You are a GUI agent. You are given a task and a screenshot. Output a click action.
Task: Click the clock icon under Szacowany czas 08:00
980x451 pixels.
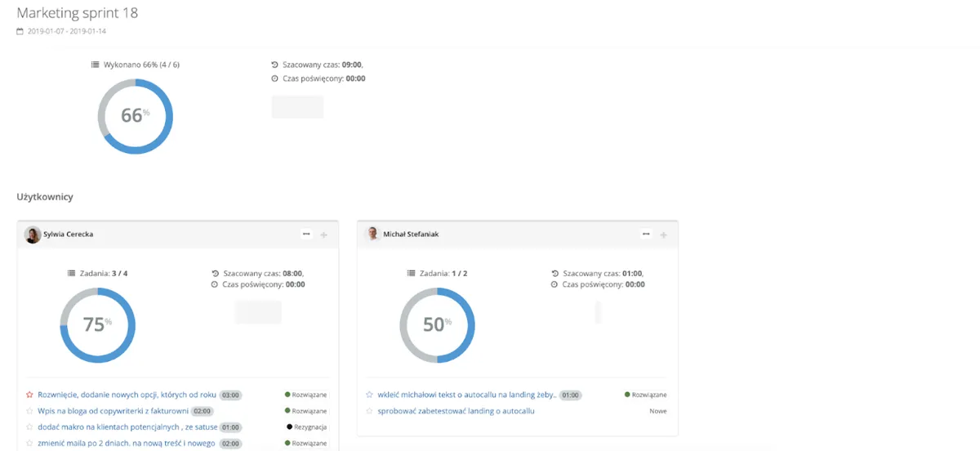coord(215,285)
